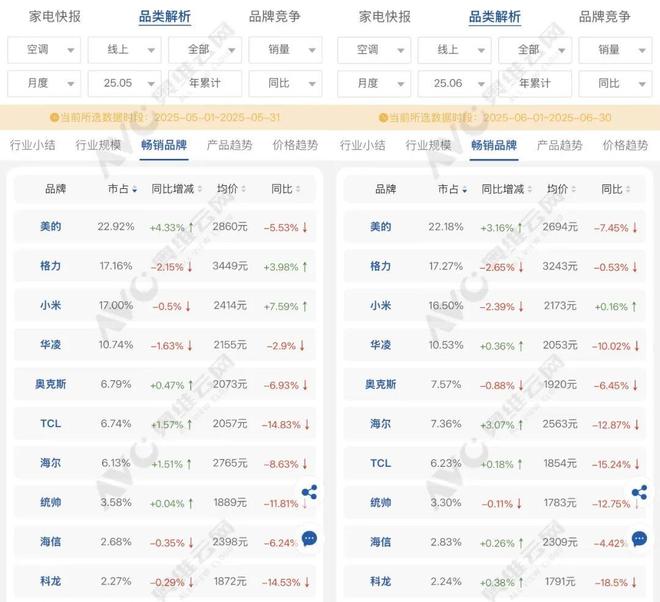Open 行业小结 sub-tab in left panel

coord(33,145)
